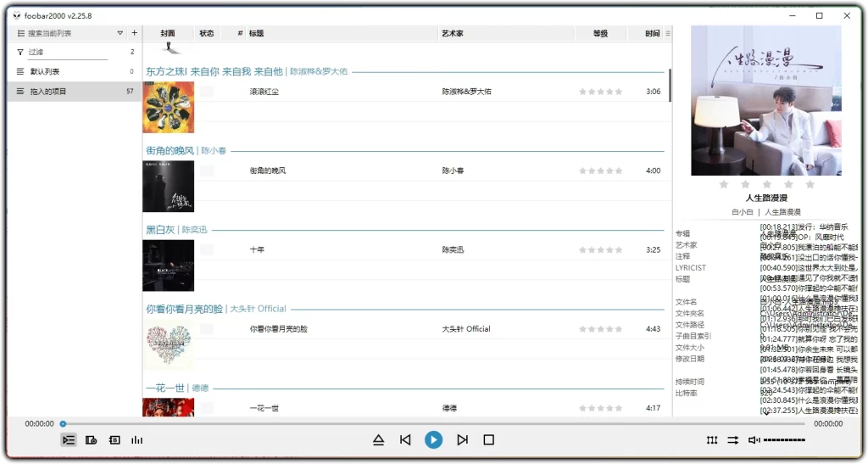Click the 黑白灰 | 陈奕迅 group header

click(176, 230)
